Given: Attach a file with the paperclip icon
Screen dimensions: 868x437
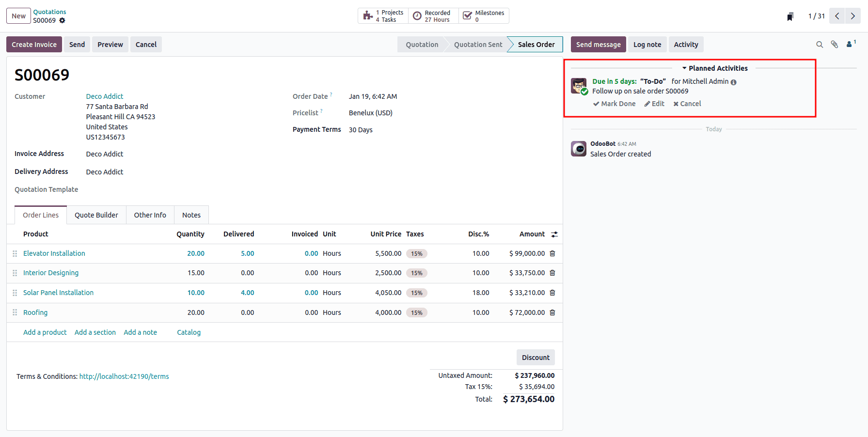Looking at the screenshot, I should coord(835,44).
